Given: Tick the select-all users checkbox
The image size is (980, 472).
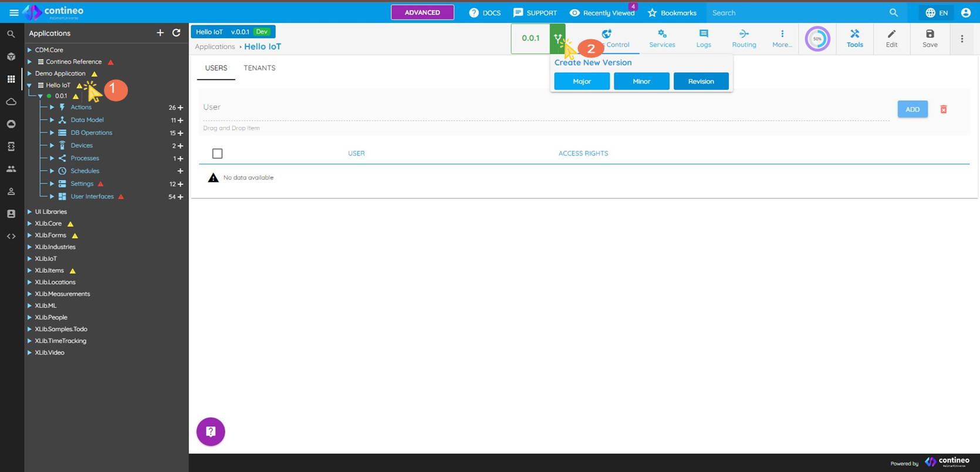Looking at the screenshot, I should [x=217, y=154].
